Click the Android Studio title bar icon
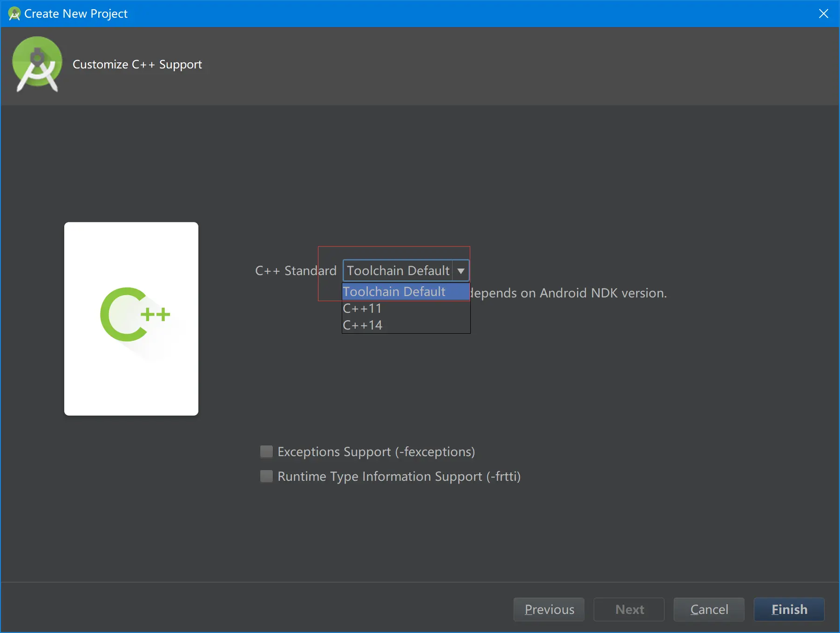The image size is (840, 633). [14, 14]
